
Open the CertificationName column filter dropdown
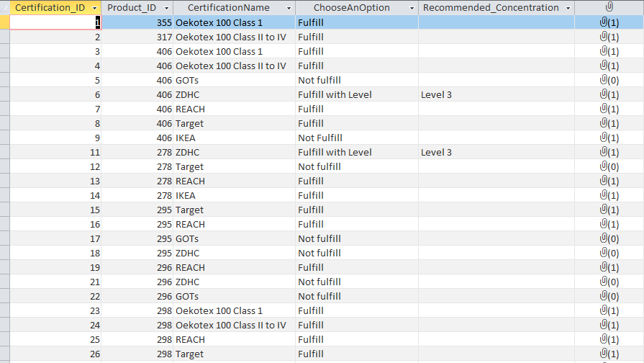click(289, 8)
